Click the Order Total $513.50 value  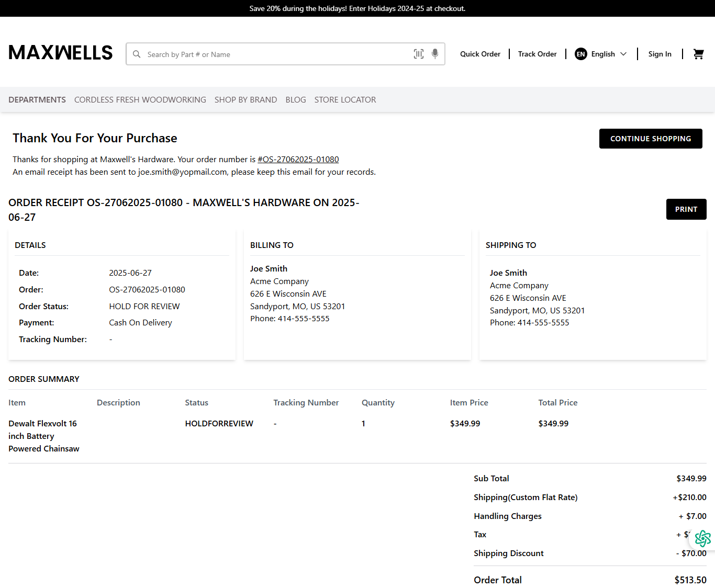690,580
